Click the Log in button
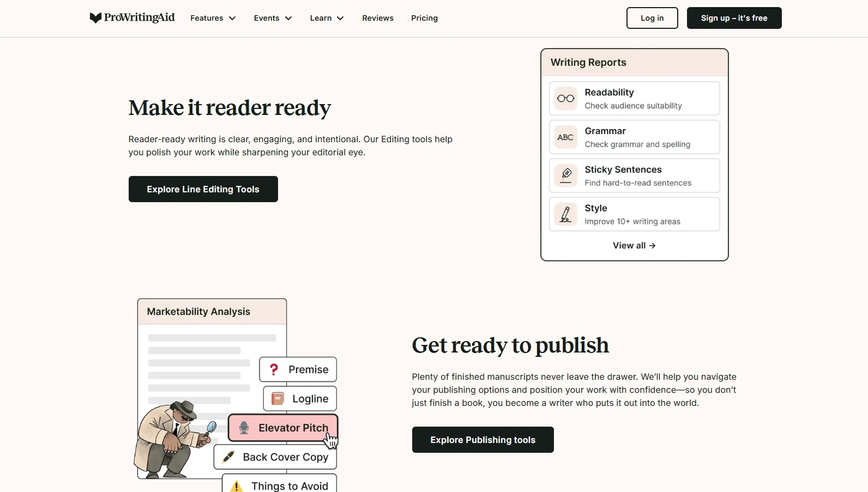 [652, 18]
